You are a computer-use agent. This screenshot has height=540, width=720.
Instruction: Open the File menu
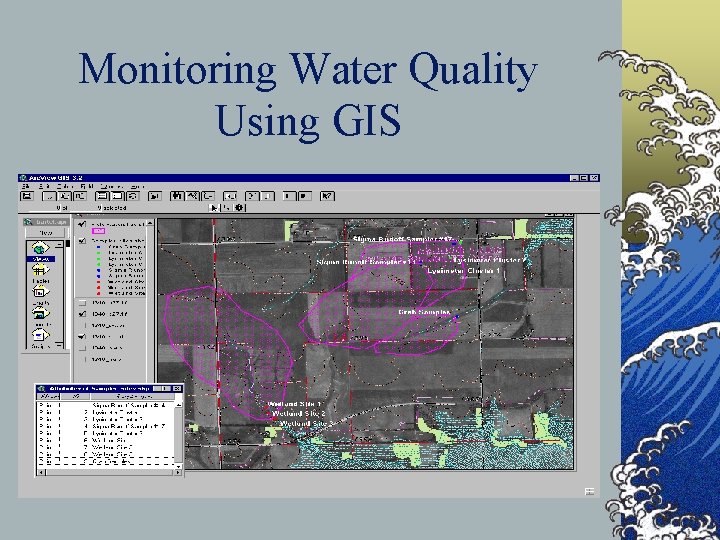pyautogui.click(x=26, y=186)
